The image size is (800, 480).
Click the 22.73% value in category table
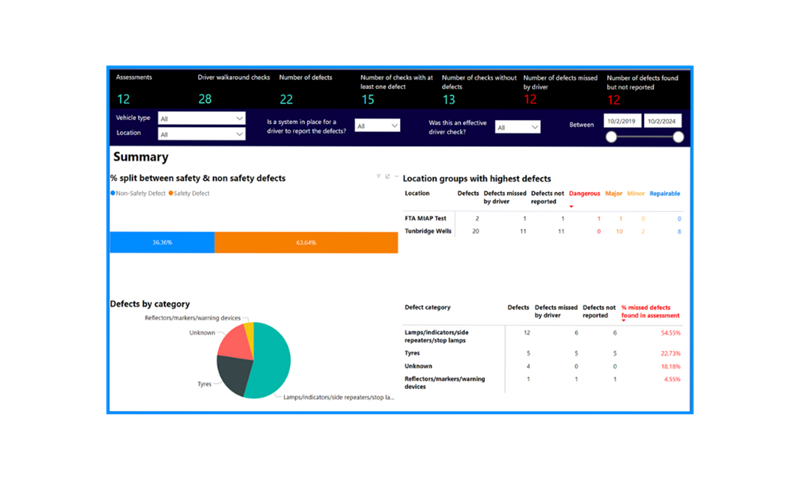pos(670,353)
